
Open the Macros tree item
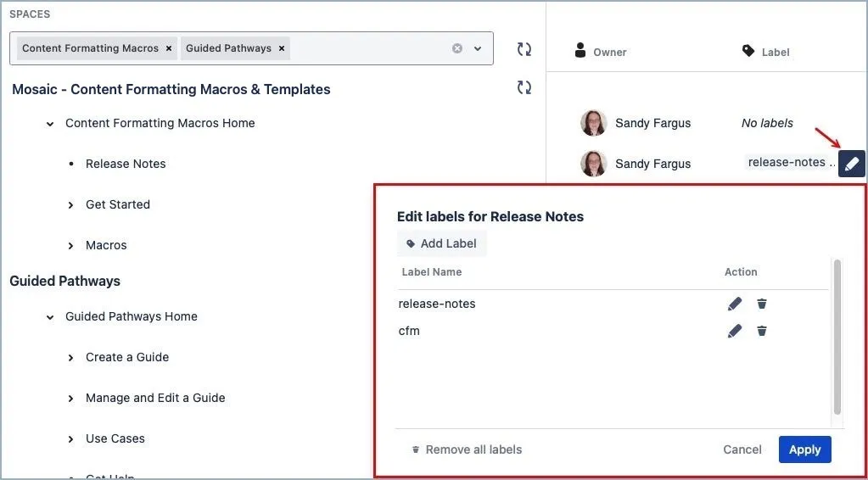pos(106,245)
